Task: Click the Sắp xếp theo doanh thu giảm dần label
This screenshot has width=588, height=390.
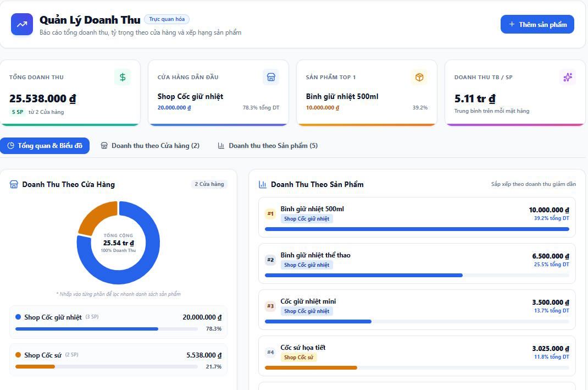Action: 534,184
